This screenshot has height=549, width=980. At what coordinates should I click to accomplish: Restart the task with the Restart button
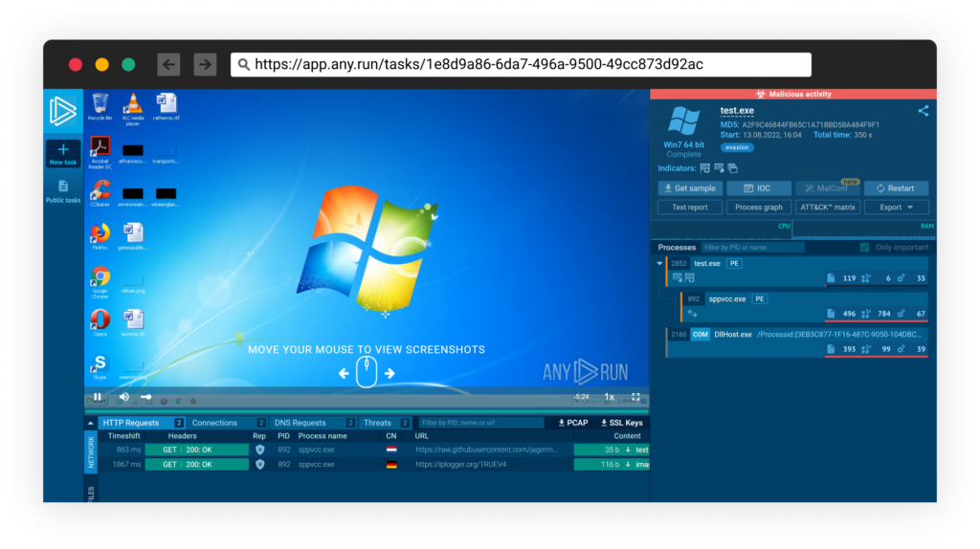pos(896,188)
